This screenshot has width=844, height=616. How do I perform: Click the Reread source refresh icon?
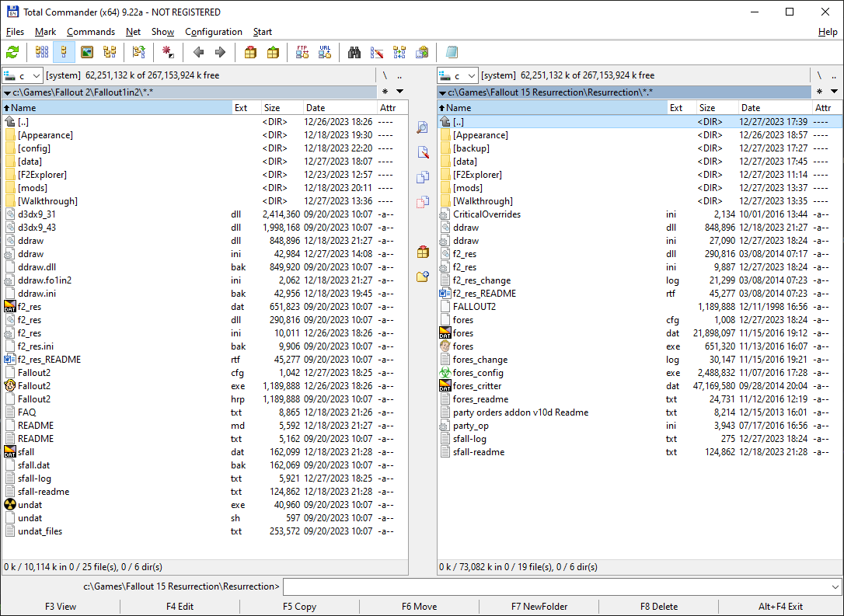pos(12,52)
